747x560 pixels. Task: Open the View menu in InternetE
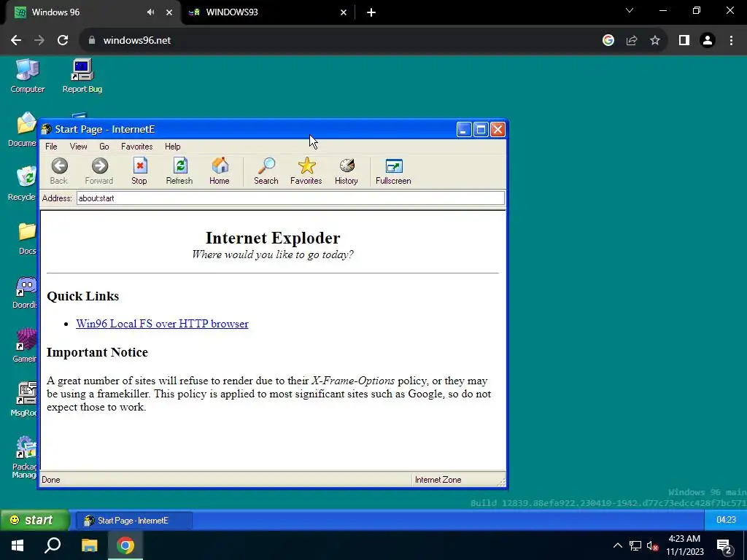pos(78,147)
